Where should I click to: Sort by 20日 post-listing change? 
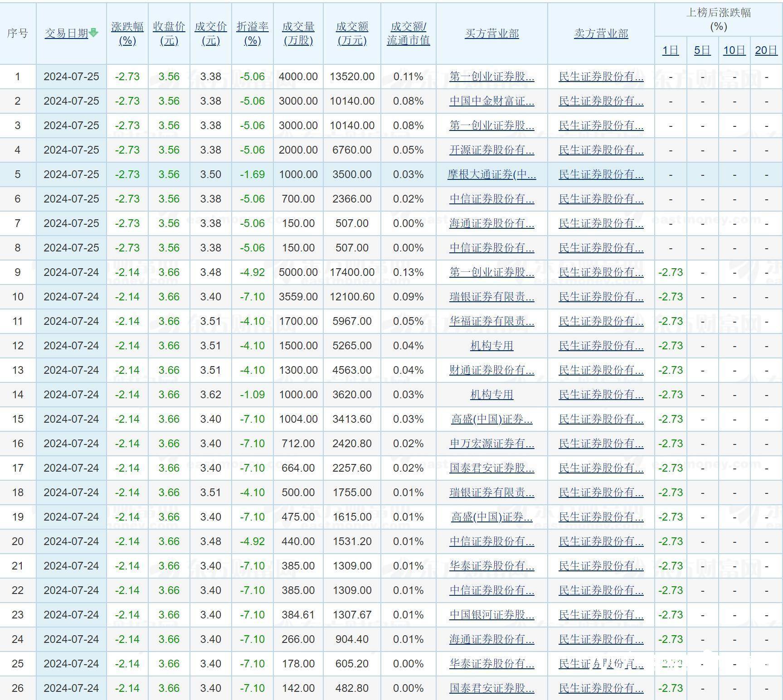[x=766, y=50]
